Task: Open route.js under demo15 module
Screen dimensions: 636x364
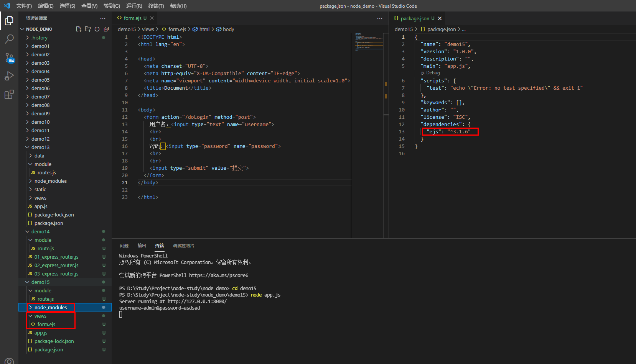Action: point(65,299)
